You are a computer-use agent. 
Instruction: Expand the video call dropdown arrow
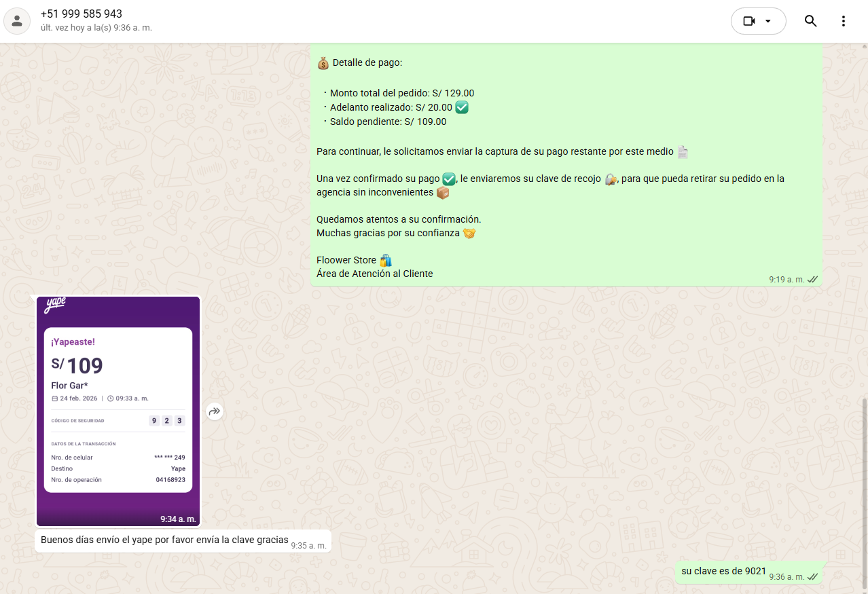768,21
